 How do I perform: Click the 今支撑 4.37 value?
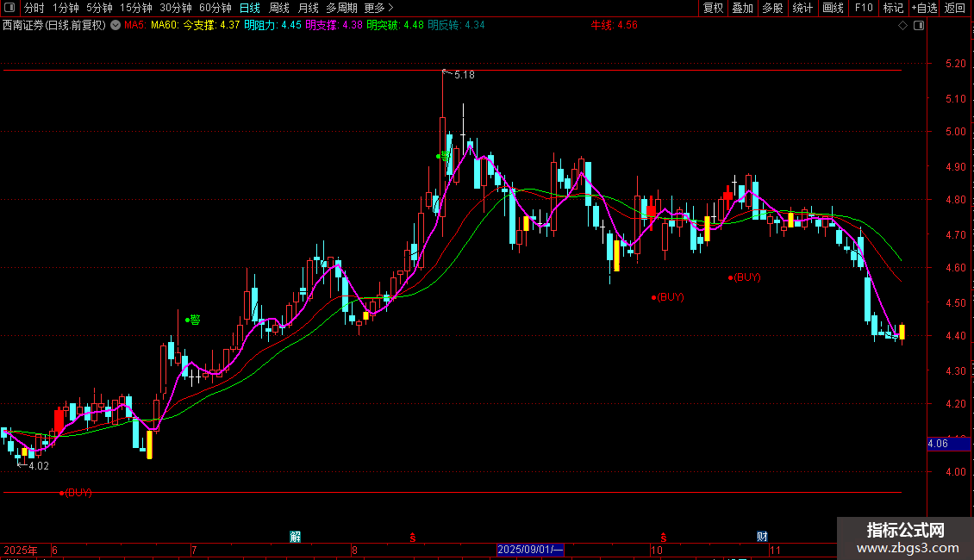(x=211, y=25)
